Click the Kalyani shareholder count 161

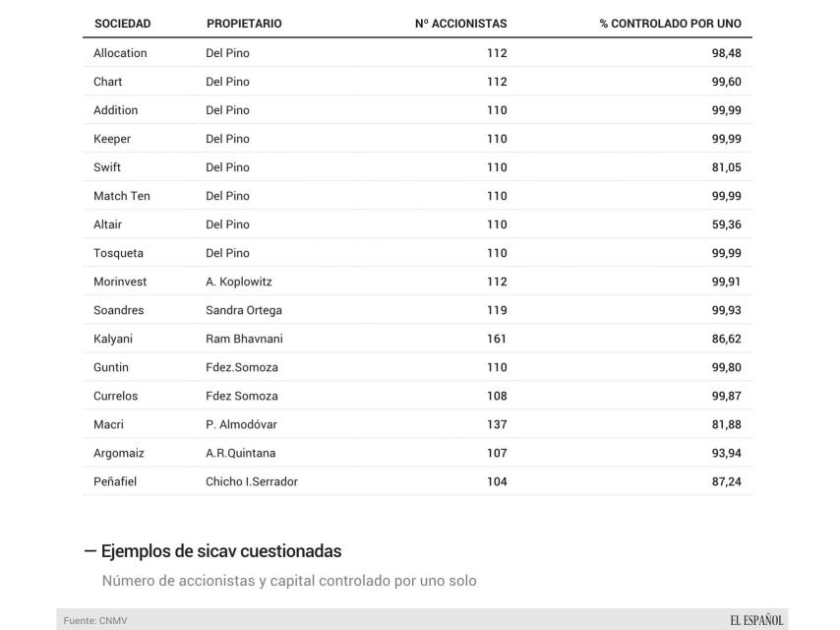coord(497,339)
